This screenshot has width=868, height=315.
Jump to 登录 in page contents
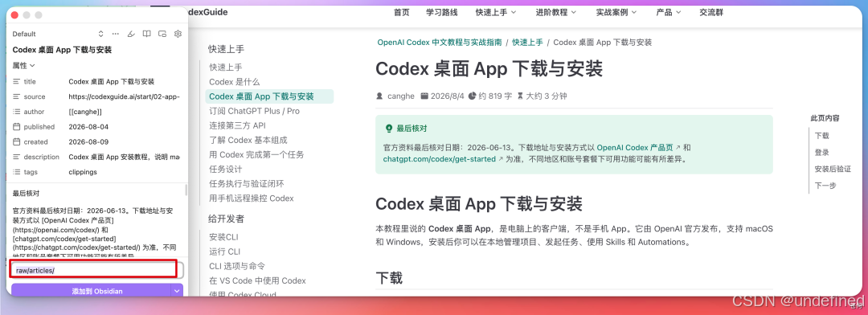(x=822, y=152)
